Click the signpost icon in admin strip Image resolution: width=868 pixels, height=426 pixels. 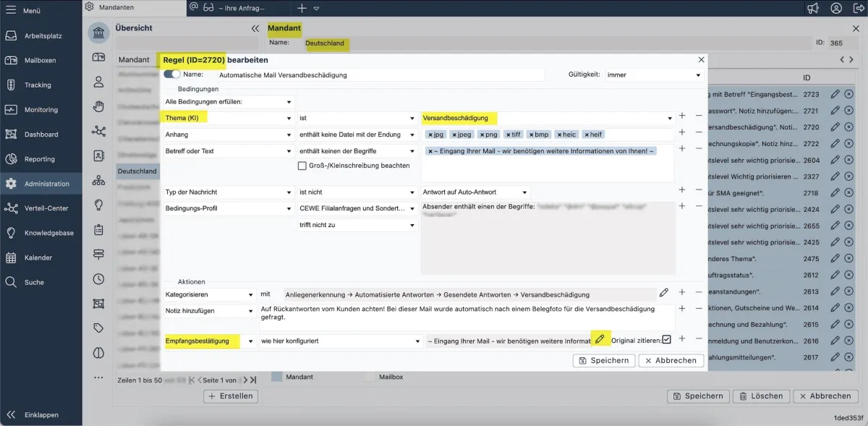tap(98, 254)
